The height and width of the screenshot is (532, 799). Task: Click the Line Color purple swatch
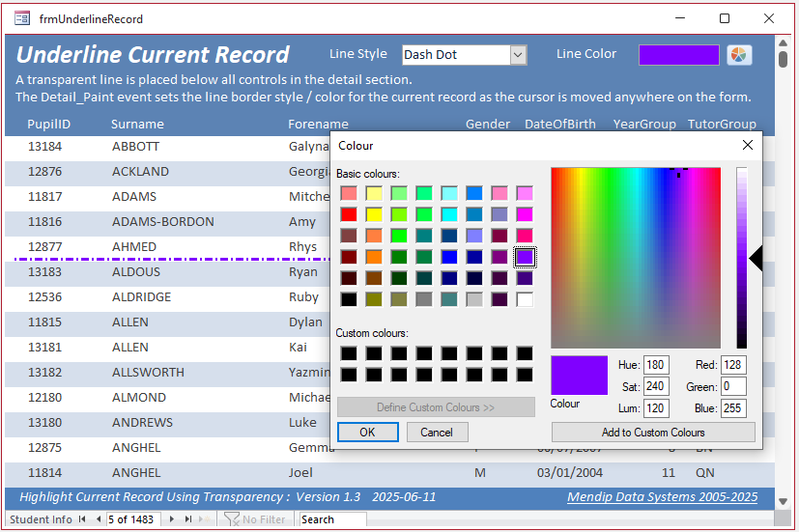679,54
